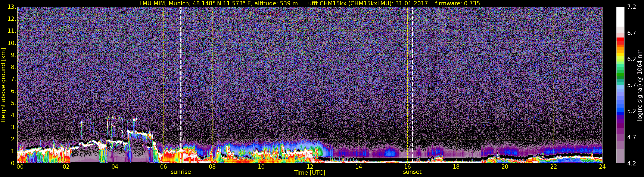The image size is (644, 177).
Task: Click the x-axis tick label '14'
Action: (358, 167)
